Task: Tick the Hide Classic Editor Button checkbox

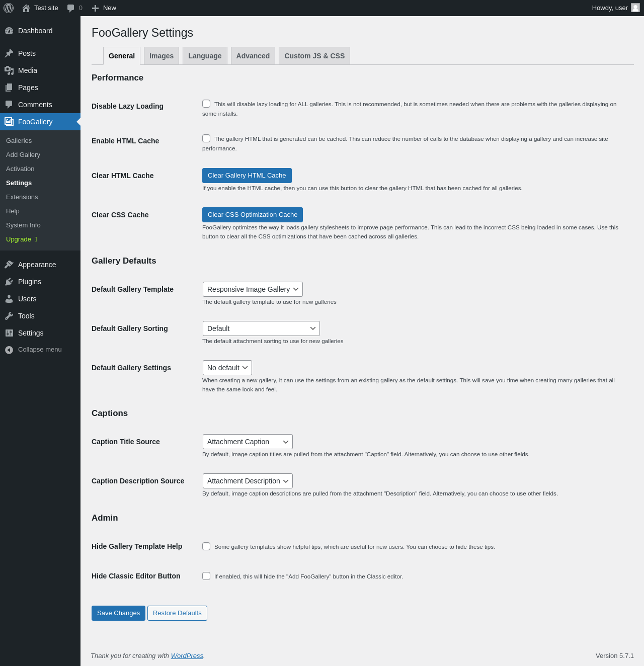Action: 206,576
